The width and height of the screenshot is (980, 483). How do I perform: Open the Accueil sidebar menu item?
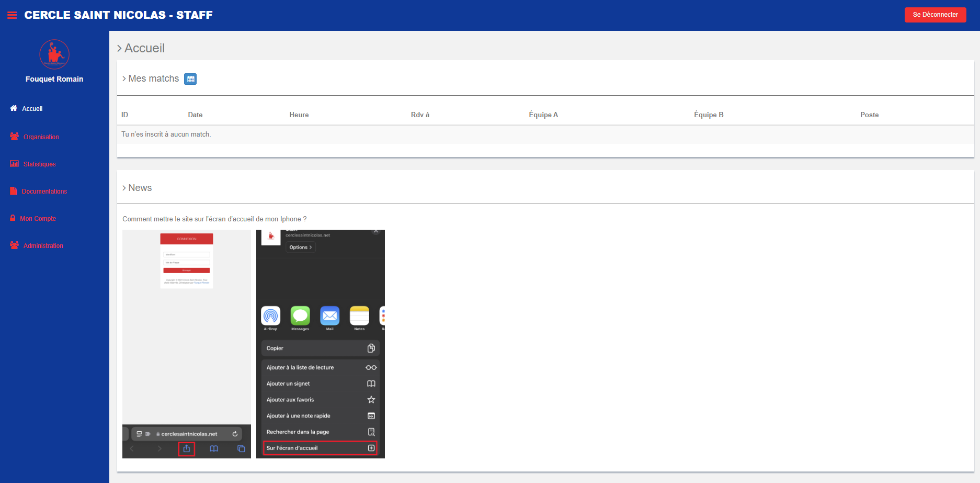pyautogui.click(x=32, y=109)
